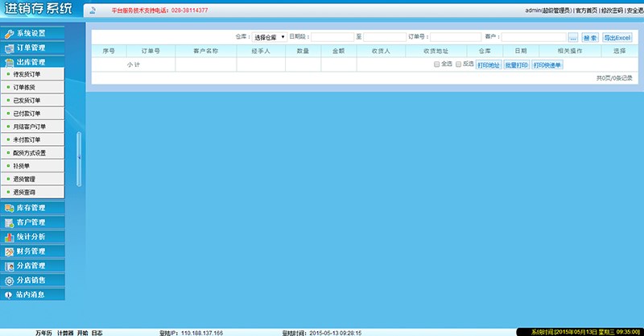Click the 日志 log link
Image resolution: width=644 pixels, height=336 pixels.
[x=97, y=333]
